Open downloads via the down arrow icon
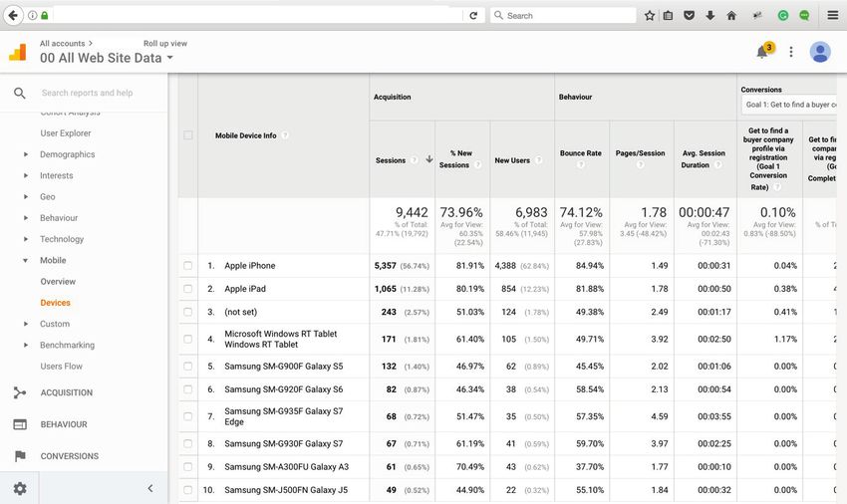Viewport: 847px width, 504px height. (709, 16)
